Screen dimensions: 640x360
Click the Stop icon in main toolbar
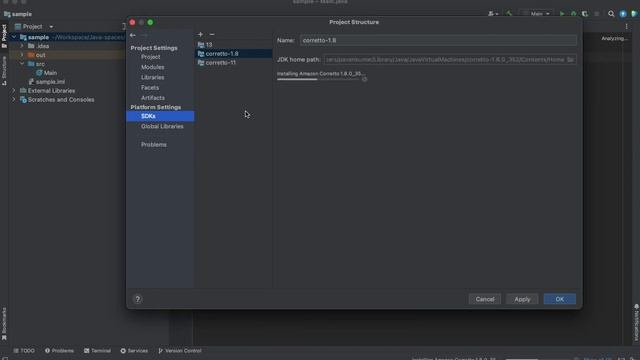click(x=597, y=14)
